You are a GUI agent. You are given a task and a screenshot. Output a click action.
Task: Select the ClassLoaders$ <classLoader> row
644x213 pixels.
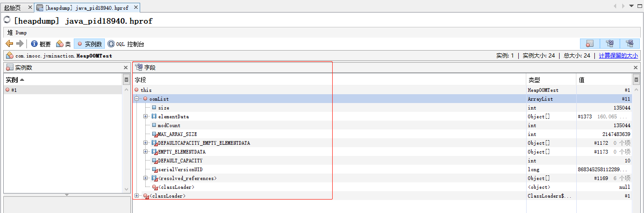[383, 196]
